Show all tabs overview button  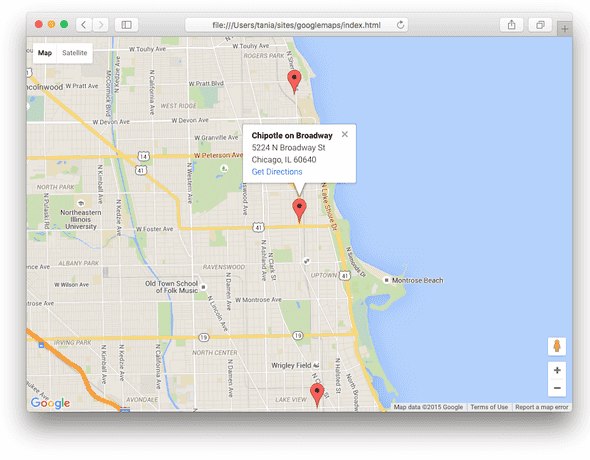pos(540,25)
